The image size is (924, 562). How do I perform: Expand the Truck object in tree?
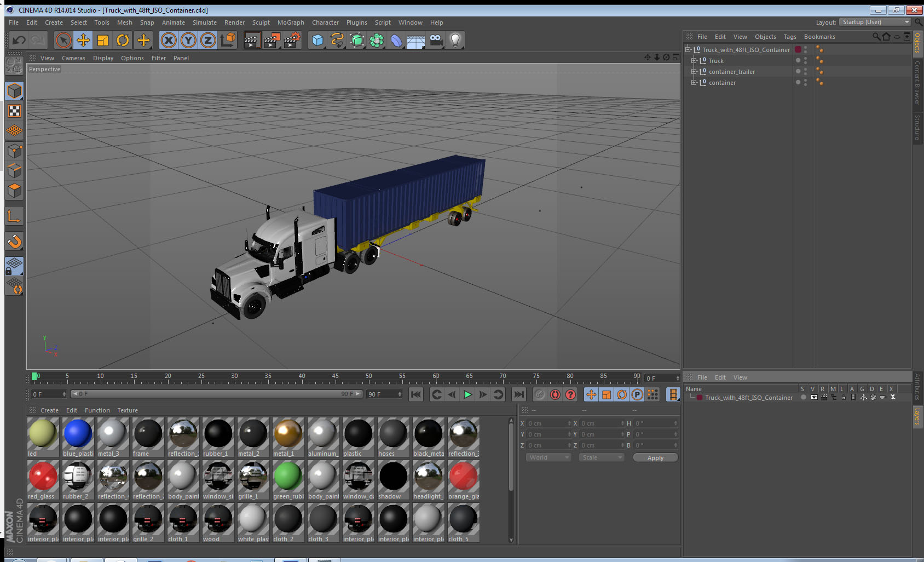point(694,61)
